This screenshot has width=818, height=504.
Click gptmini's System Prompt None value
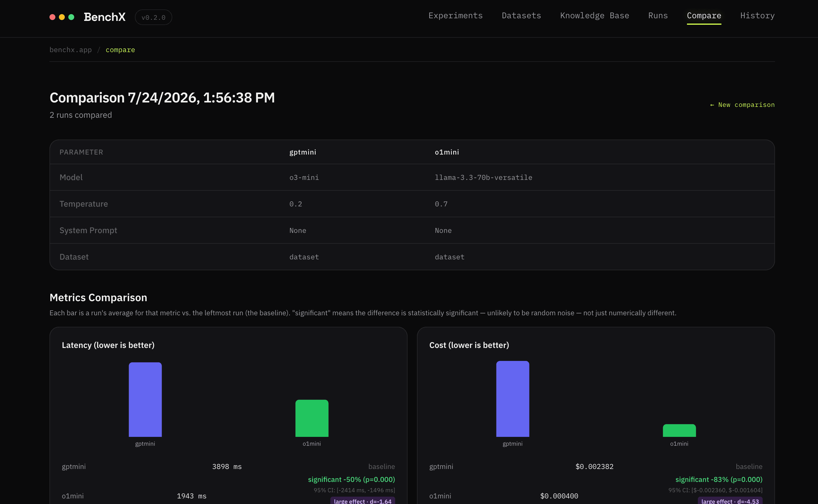[298, 230]
